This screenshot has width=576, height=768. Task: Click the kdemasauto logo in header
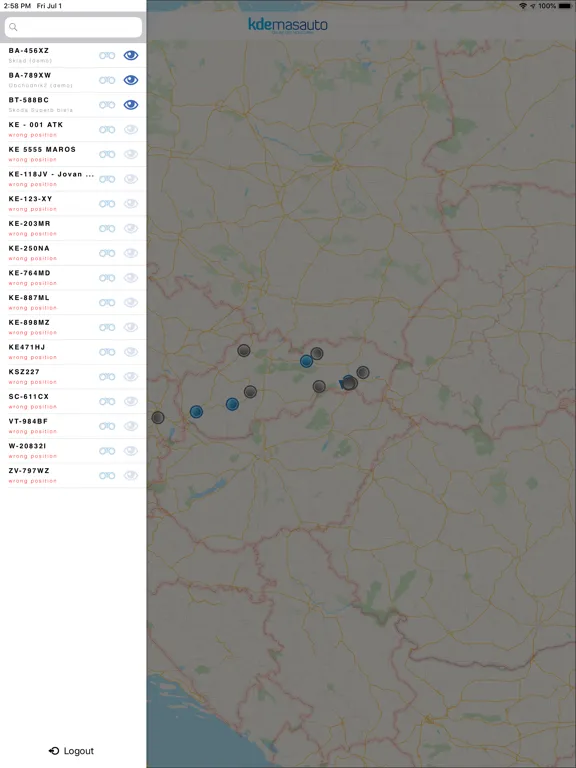click(x=288, y=25)
